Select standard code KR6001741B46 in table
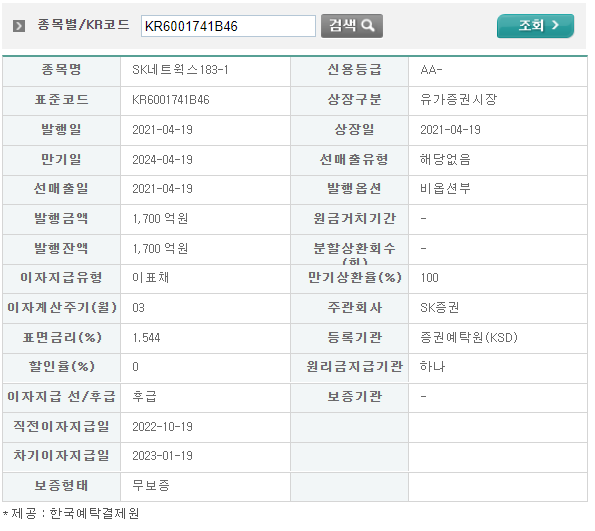This screenshot has width=595, height=531. [x=171, y=100]
